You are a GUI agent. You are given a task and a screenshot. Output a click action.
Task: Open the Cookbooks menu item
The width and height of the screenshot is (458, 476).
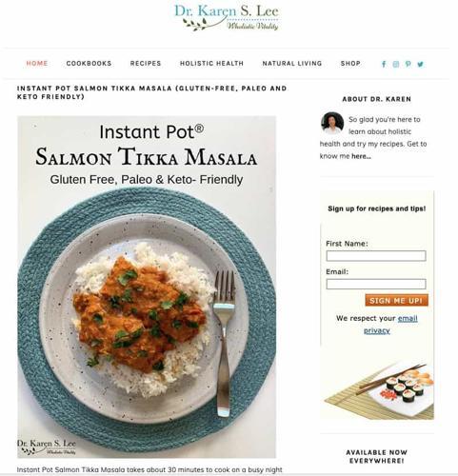89,64
